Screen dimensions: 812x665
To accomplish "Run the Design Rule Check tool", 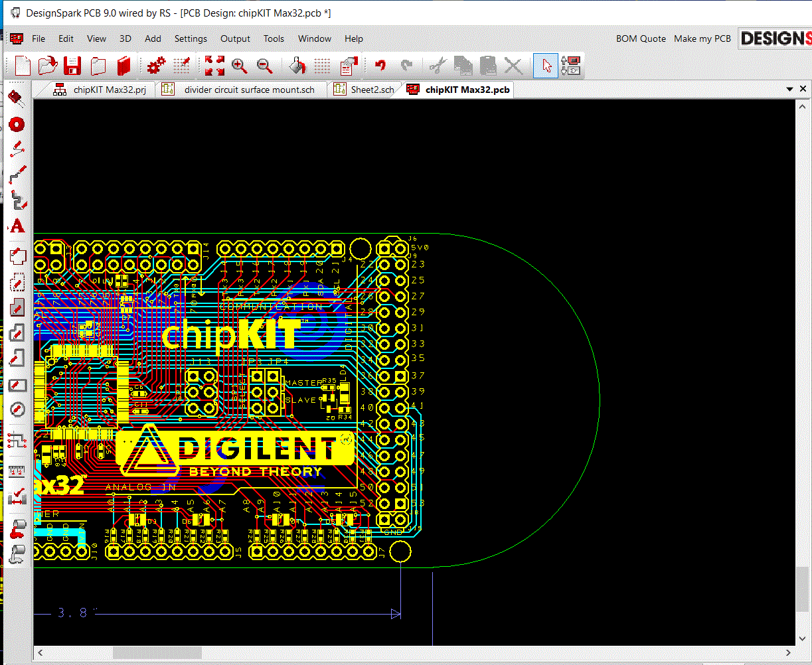I will pyautogui.click(x=17, y=495).
